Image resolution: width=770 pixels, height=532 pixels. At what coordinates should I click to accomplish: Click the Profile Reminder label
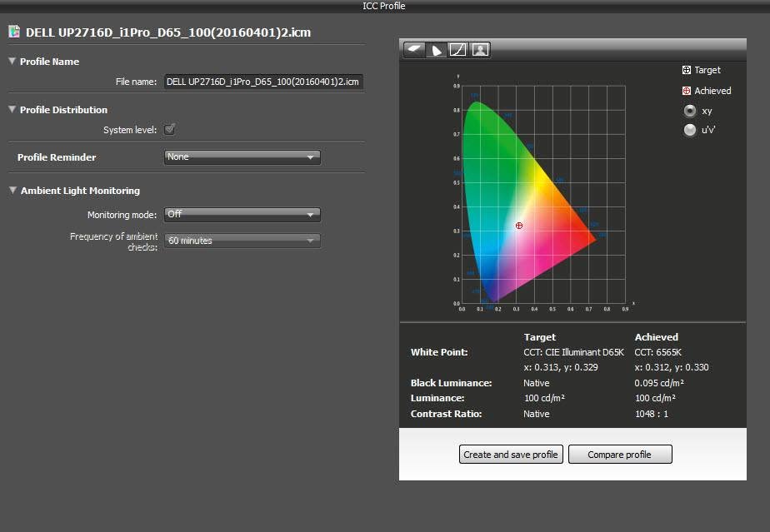57,157
